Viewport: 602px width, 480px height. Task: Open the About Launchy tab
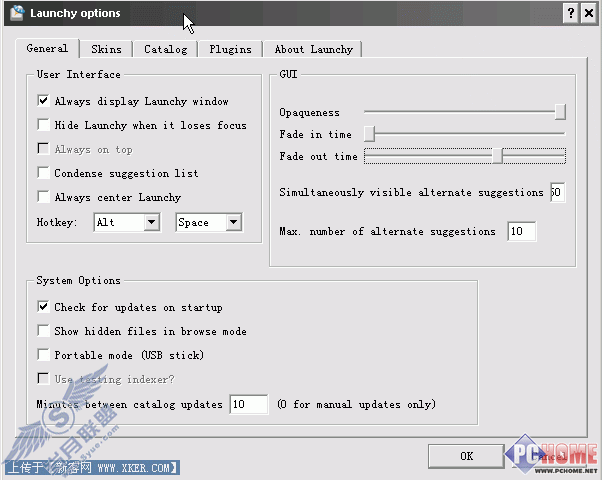pos(313,50)
